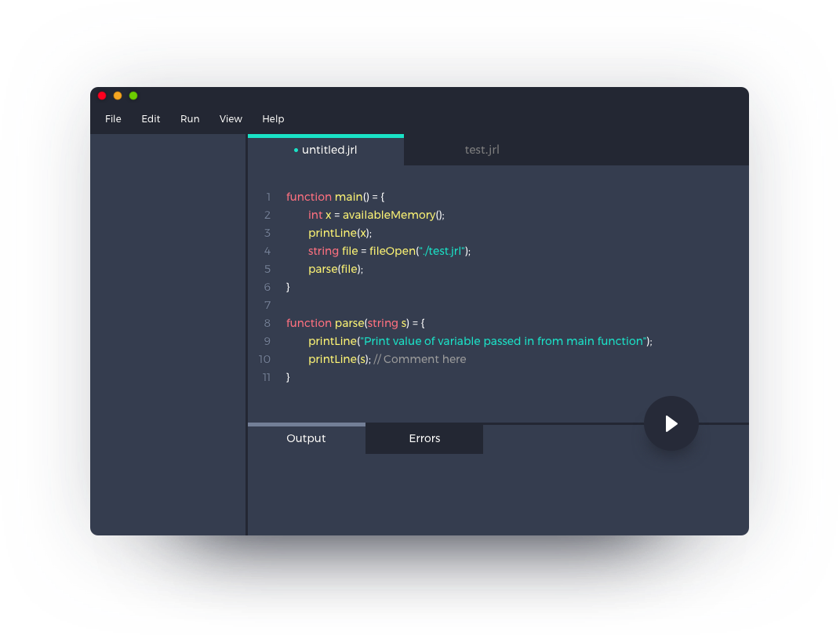Viewport: 840px width, 635px height.
Task: Click the closing brace on line 6
Action: pos(288,288)
